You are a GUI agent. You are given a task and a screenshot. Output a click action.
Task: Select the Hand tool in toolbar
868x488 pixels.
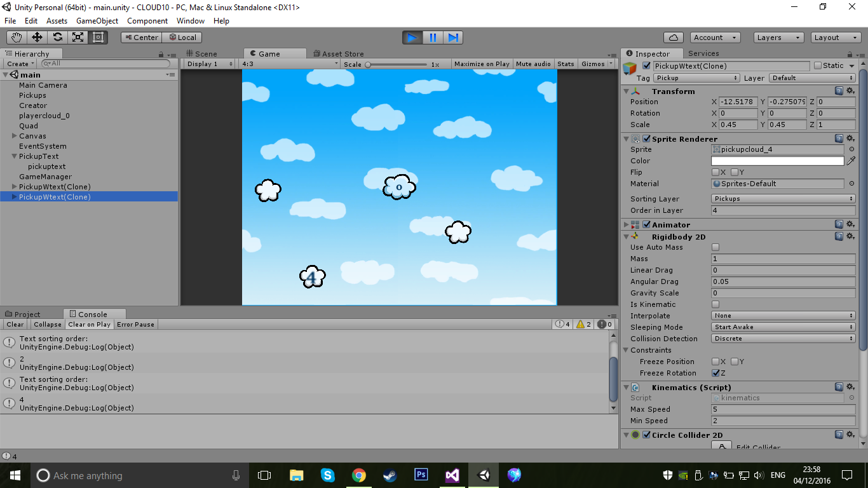(x=17, y=37)
